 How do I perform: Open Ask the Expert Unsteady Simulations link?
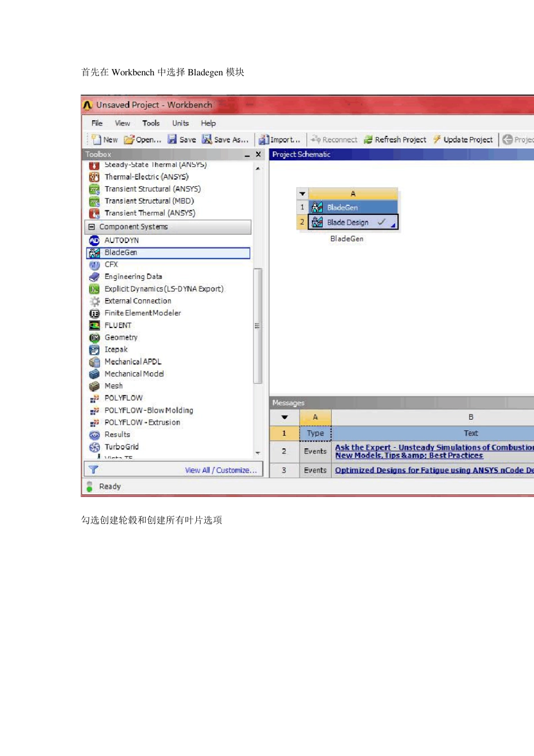coord(434,452)
